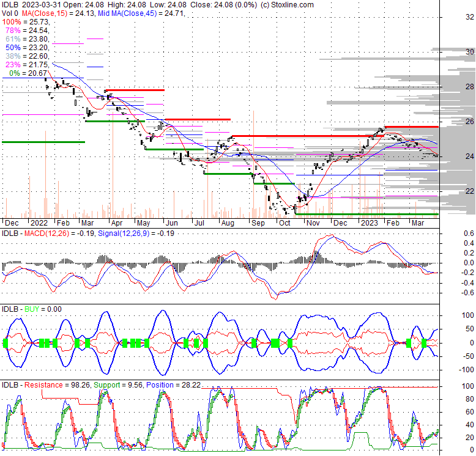The image size is (476, 456).
Task: Click the 28 price axis value
Action: coord(470,87)
